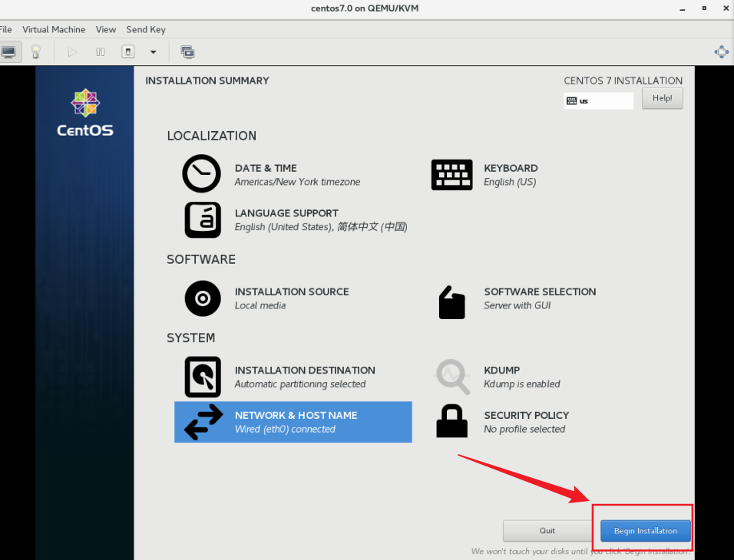734x560 pixels.
Task: Pause the virtual machine
Action: (100, 52)
